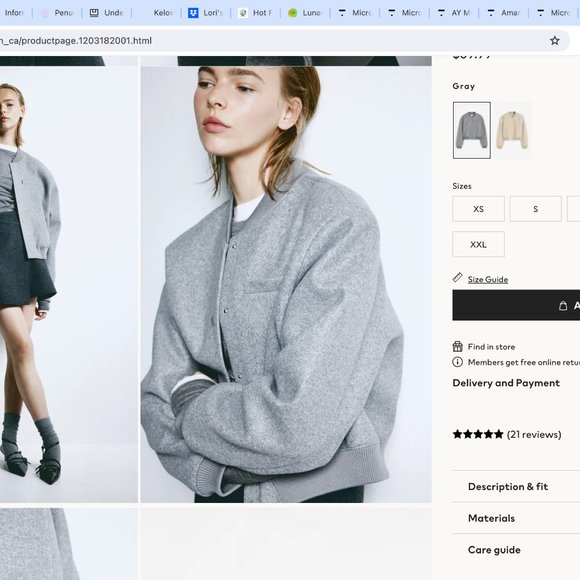This screenshot has height=580, width=580.
Task: Click the shopping bag icon on the black button
Action: point(563,306)
